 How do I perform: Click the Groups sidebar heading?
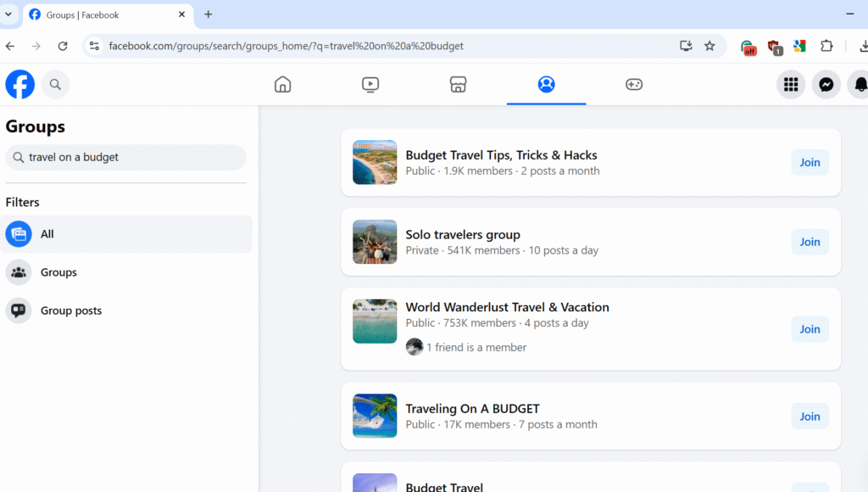tap(36, 126)
